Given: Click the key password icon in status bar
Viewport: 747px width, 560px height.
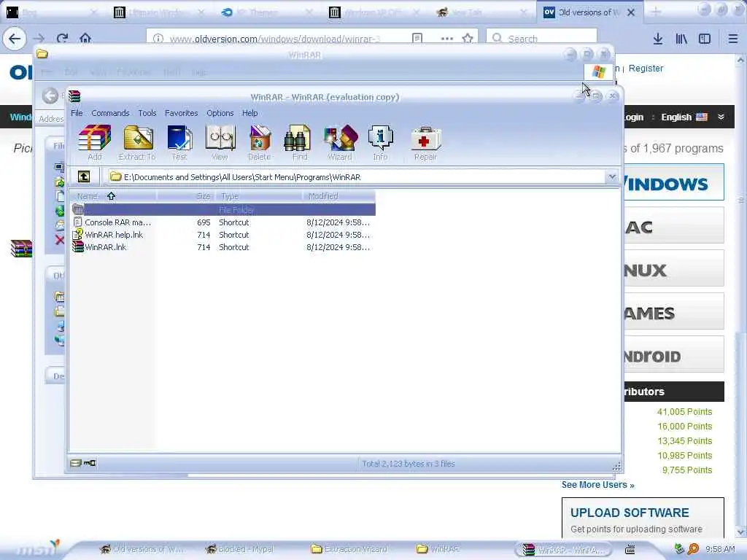Looking at the screenshot, I should [90, 463].
